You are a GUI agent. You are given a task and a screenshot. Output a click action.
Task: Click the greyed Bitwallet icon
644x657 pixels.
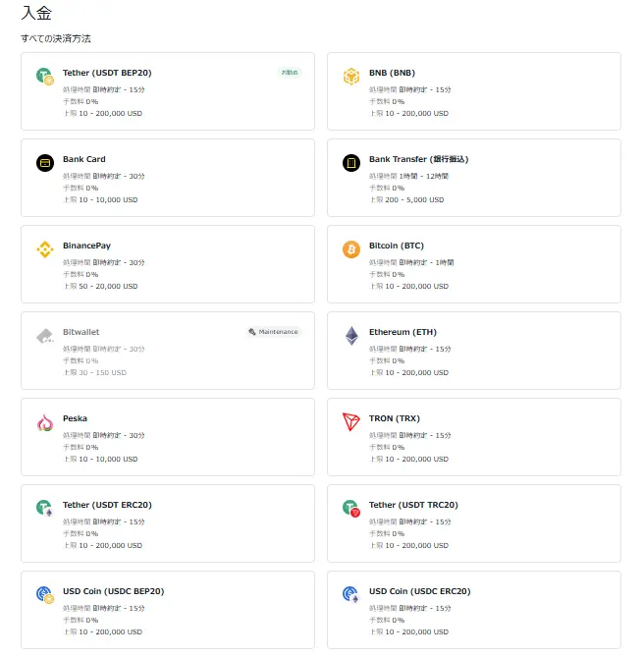point(45,336)
